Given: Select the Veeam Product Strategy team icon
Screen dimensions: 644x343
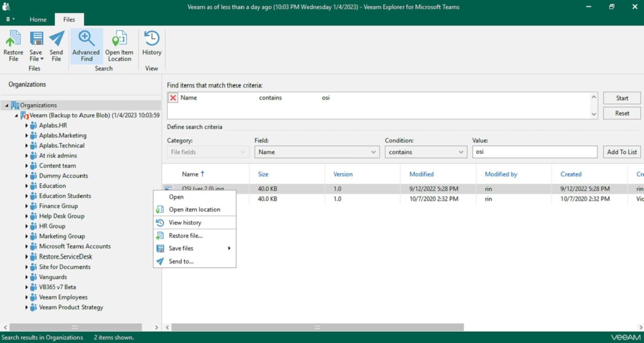Looking at the screenshot, I should coord(33,307).
